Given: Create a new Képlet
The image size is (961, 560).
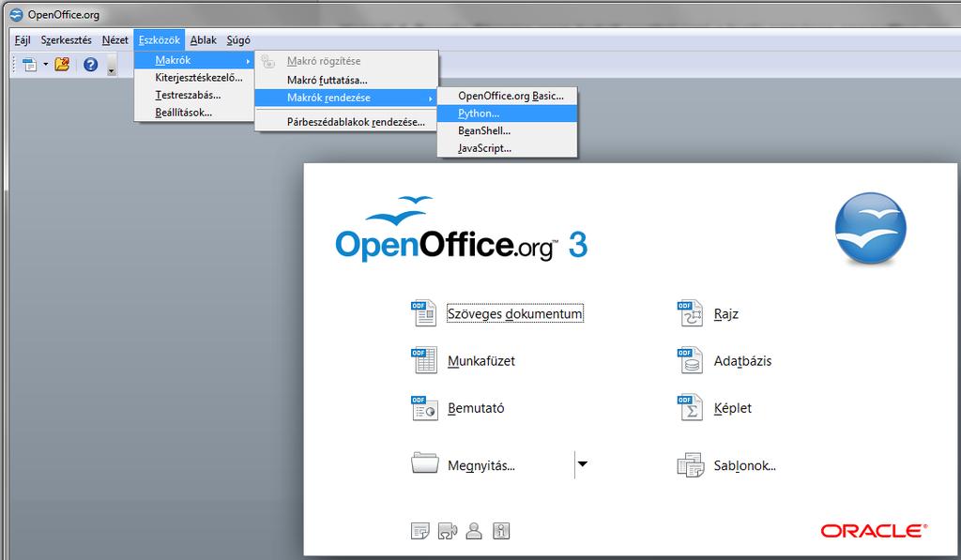Looking at the screenshot, I should (732, 408).
